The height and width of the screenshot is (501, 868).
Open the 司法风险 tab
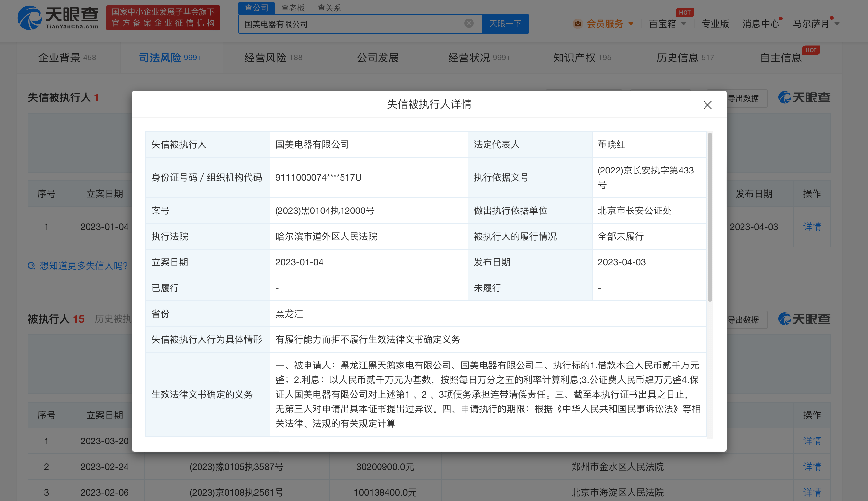(x=170, y=58)
